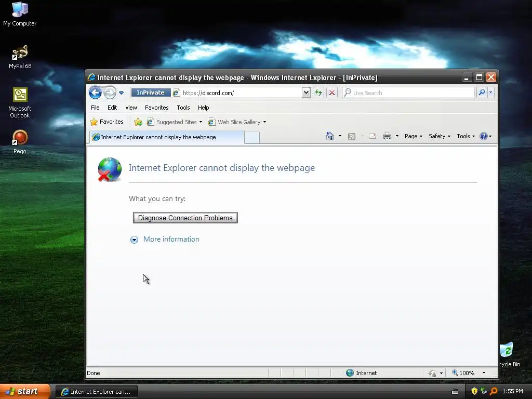Click the RSS Feeds icon

click(x=352, y=137)
